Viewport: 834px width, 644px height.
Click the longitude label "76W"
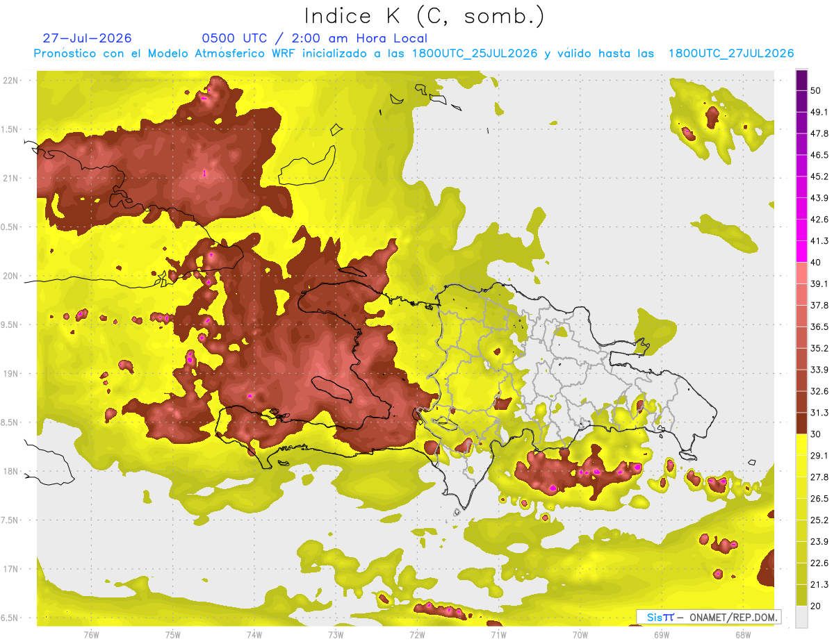click(91, 634)
